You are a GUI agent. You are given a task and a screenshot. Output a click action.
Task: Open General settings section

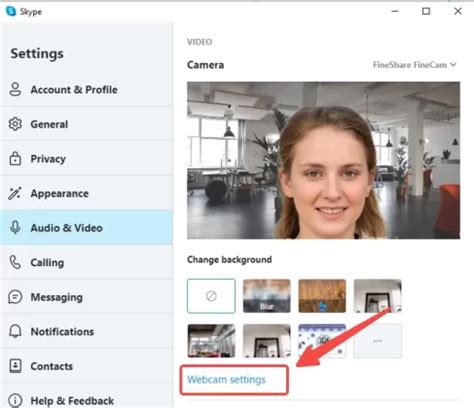[86, 124]
